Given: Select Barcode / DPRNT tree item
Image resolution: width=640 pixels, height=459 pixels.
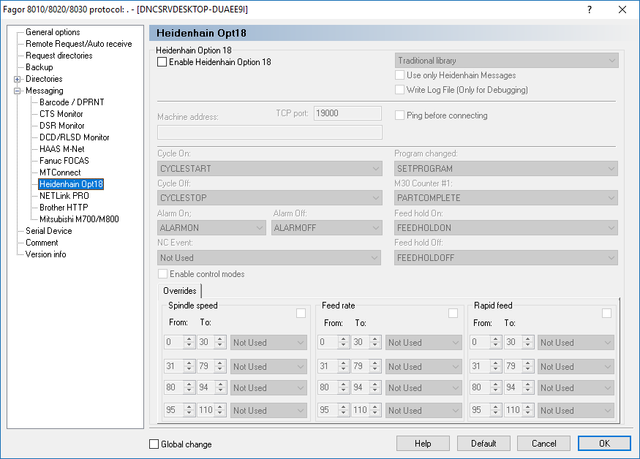Looking at the screenshot, I should (71, 102).
